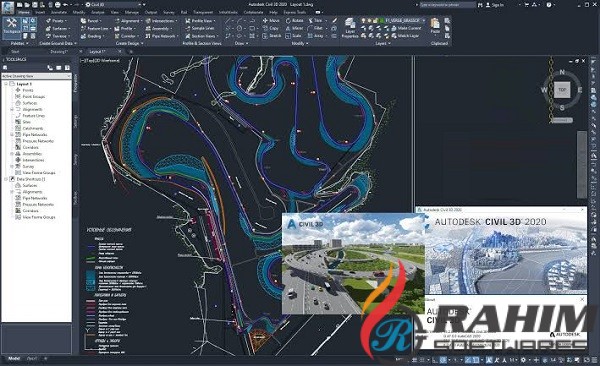
Task: Expand Create Design panel dropdown
Action: coord(129,44)
